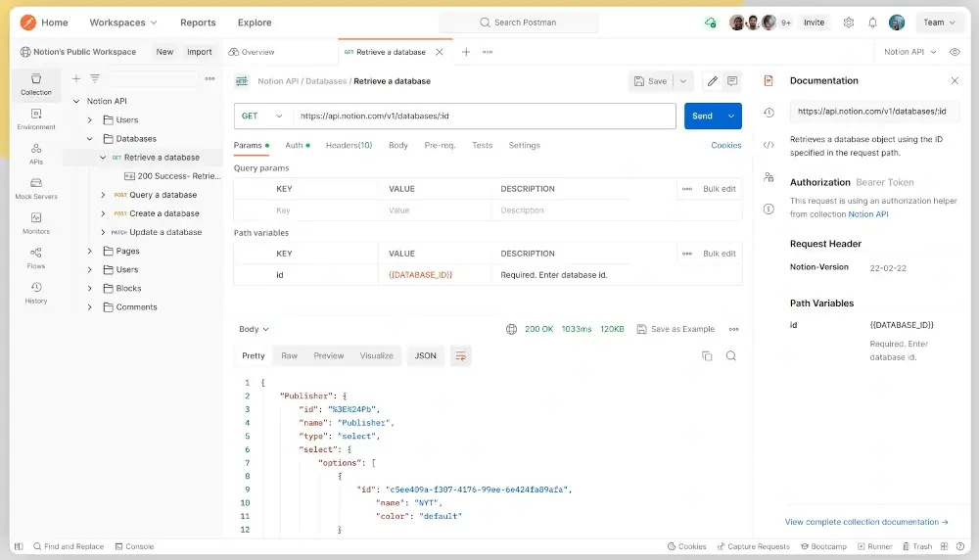Switch to the request Body tab
The height and width of the screenshot is (560, 979).
(x=397, y=146)
